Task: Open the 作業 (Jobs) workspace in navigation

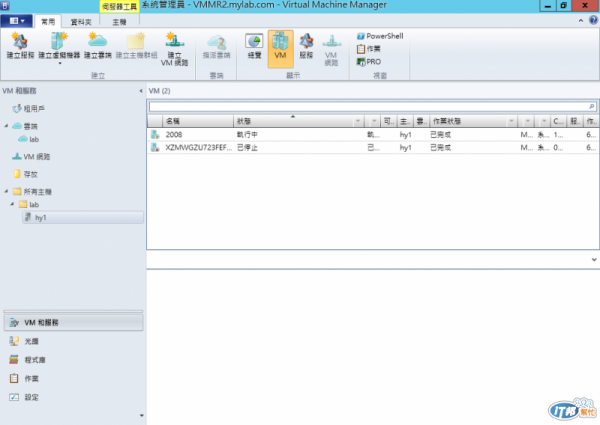Action: pyautogui.click(x=73, y=378)
